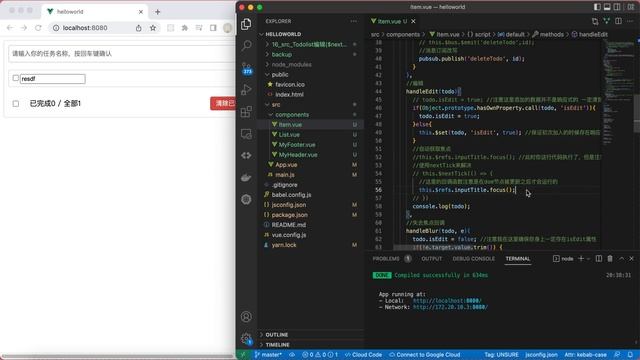The height and width of the screenshot is (360, 640).
Task: Split the editor right
Action: pos(619,21)
